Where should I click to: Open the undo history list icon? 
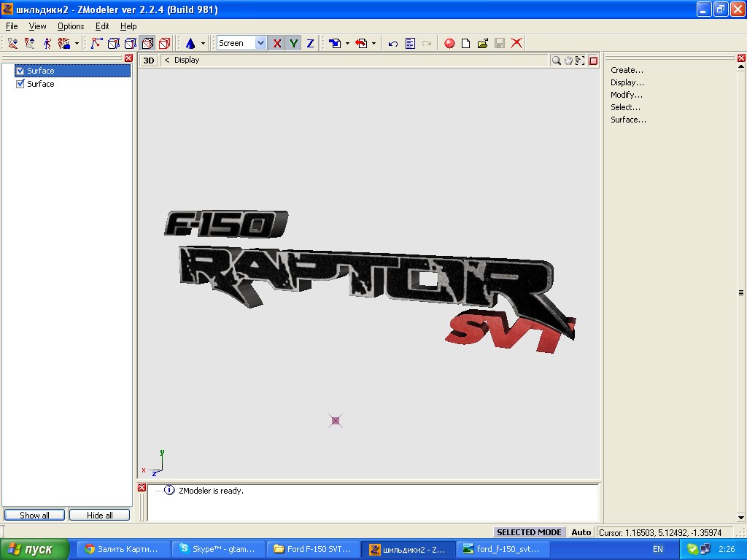coord(410,43)
